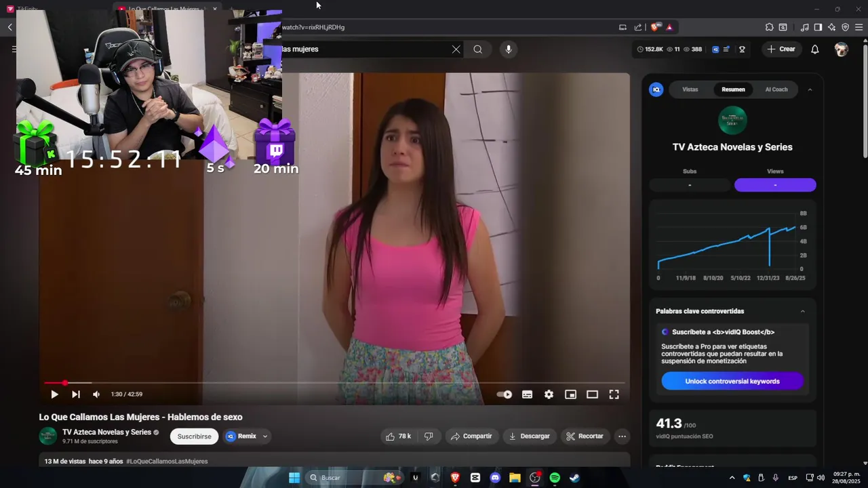868x488 pixels.
Task: Close the YouTube browser tab
Action: tap(214, 9)
